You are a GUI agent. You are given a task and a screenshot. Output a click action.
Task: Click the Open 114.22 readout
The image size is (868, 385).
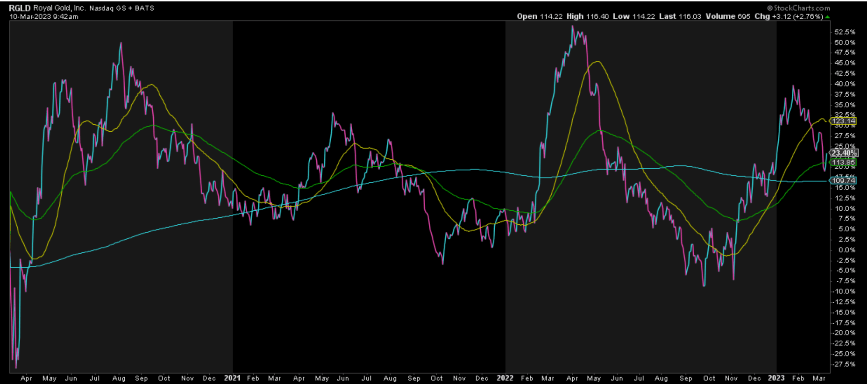coord(540,16)
